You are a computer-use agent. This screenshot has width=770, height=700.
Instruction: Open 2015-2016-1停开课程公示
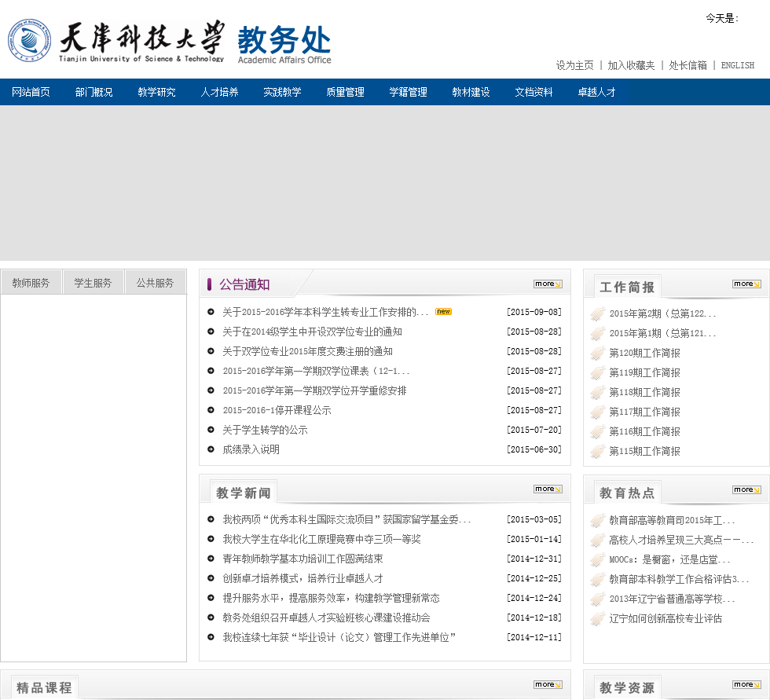277,410
